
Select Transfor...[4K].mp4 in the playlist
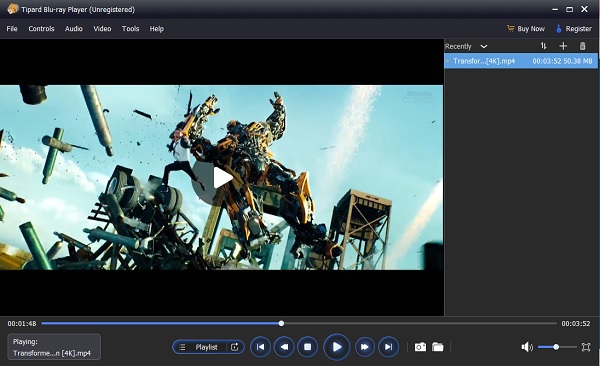coord(521,61)
